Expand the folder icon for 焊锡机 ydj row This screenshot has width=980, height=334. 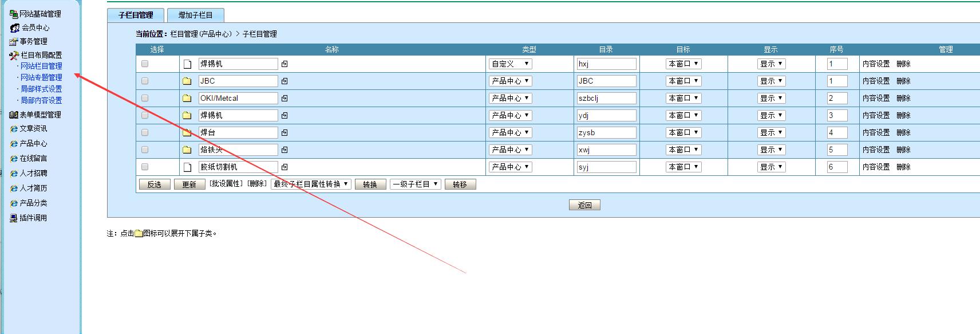tap(187, 116)
